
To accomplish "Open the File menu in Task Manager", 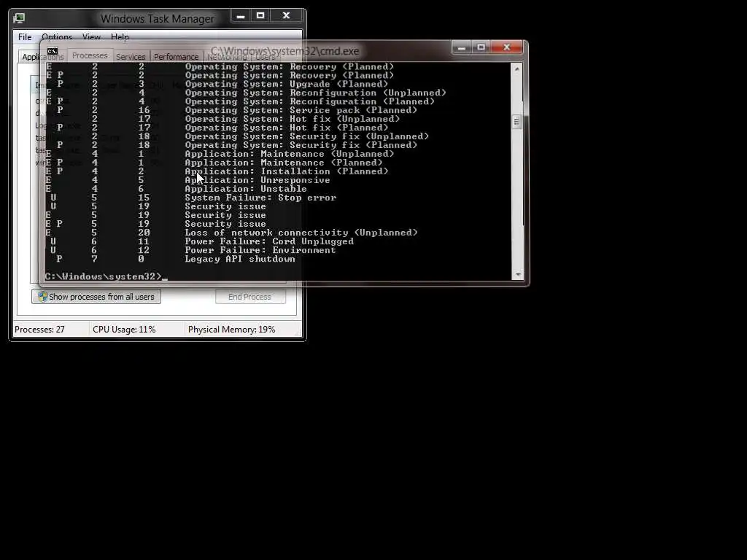I will [25, 36].
